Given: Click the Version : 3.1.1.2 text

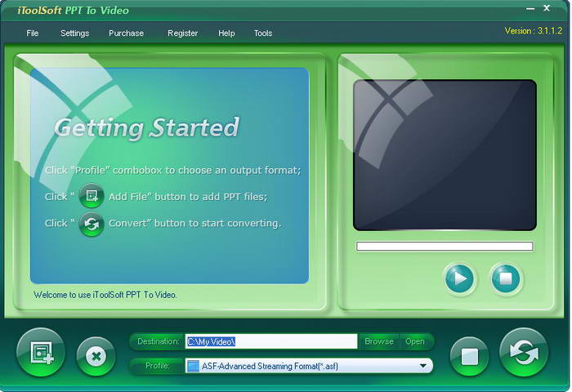Looking at the screenshot, I should tap(534, 31).
